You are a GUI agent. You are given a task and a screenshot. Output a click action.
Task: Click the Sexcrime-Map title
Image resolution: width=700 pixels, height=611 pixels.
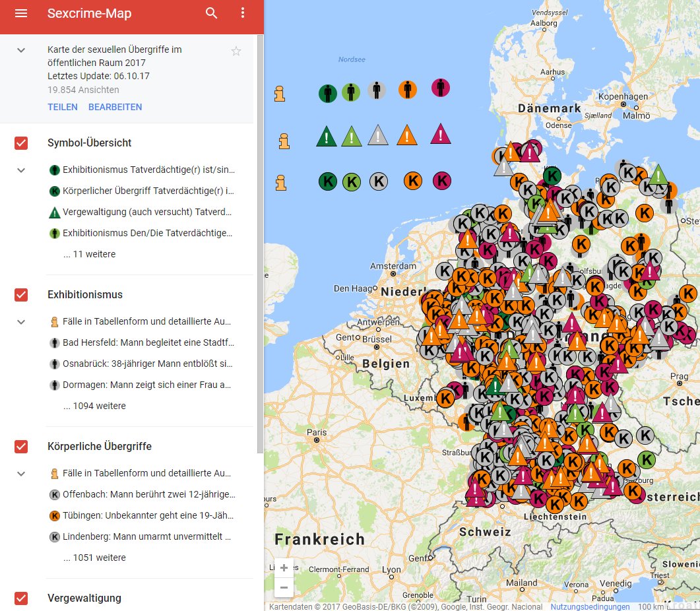click(89, 13)
